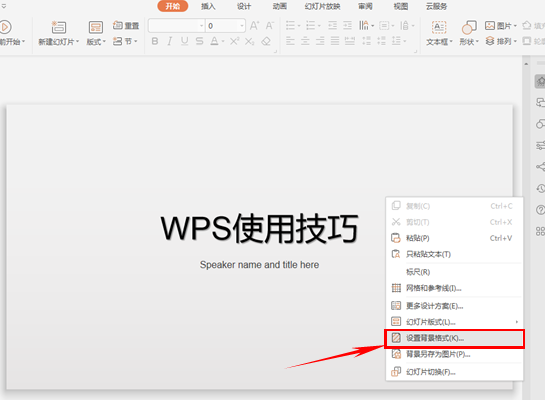Expand the New Slide (新建幻灯片) dropdown arrow

(78, 42)
